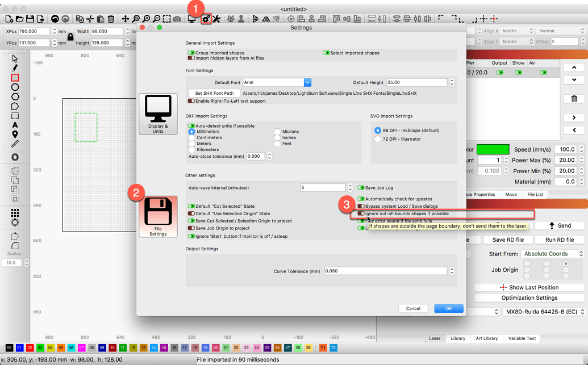This screenshot has height=365, width=588.
Task: Click the lock aspect ratio padlock
Action: (x=70, y=37)
